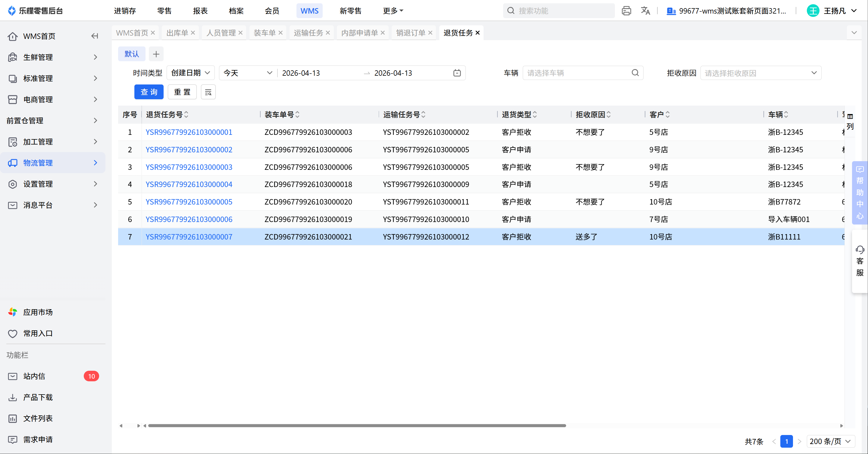Click the printer icon in top bar
This screenshot has height=454, width=868.
click(x=626, y=11)
